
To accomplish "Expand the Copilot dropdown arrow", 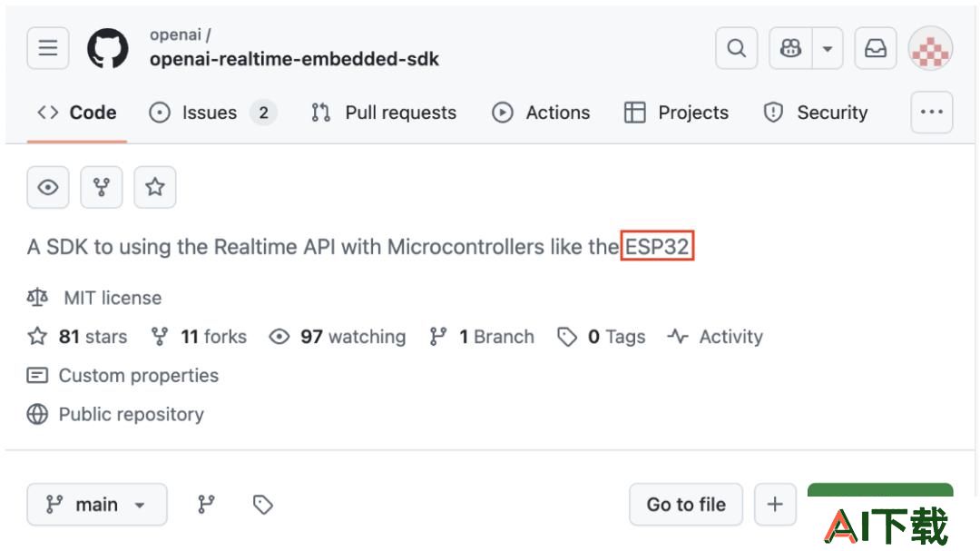I will click(828, 48).
